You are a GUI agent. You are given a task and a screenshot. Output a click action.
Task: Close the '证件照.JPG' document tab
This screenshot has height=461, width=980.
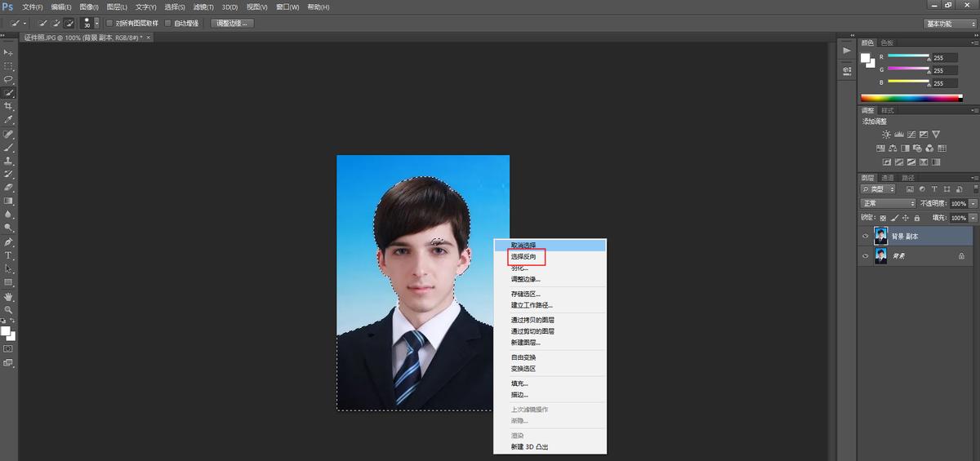pos(148,38)
